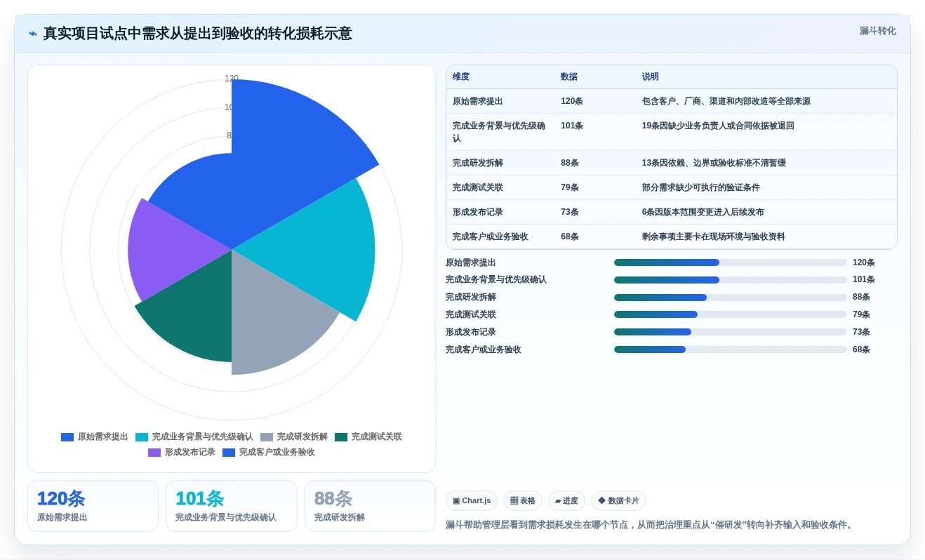
Task: Open the 120条 原始需求提出 data card
Action: coord(93,506)
